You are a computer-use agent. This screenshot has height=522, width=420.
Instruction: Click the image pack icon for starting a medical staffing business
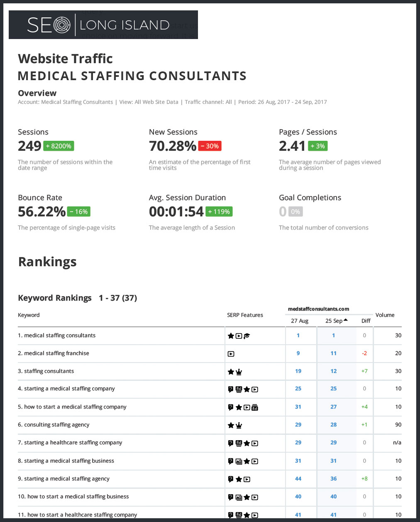pos(239,461)
